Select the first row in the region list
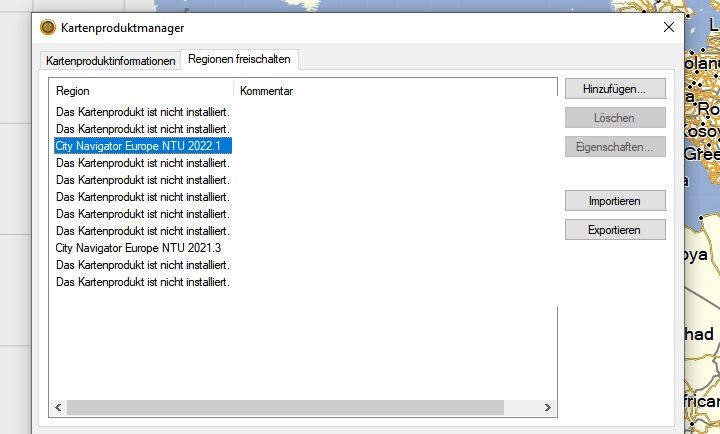720x434 pixels. pyautogui.click(x=143, y=112)
